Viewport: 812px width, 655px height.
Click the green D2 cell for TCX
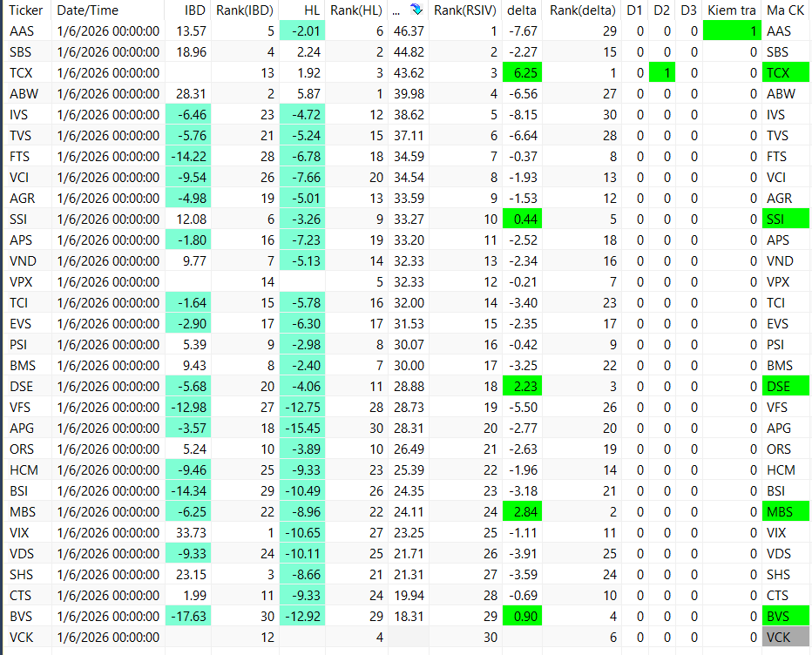point(662,73)
